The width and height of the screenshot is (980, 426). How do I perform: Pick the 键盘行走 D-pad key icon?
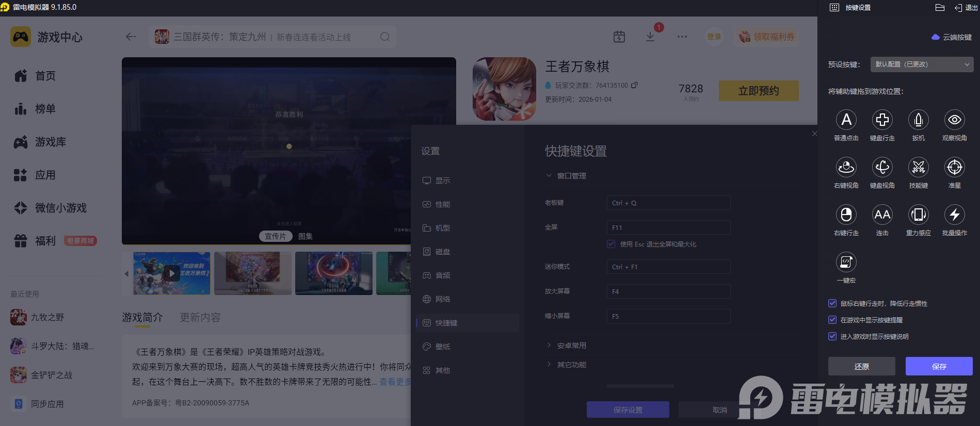click(882, 120)
